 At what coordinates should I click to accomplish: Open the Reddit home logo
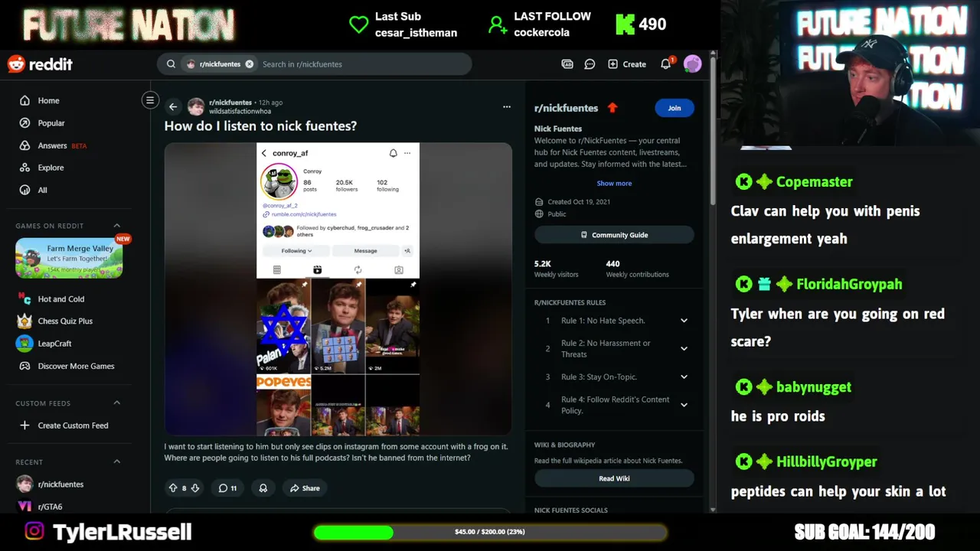tap(40, 64)
